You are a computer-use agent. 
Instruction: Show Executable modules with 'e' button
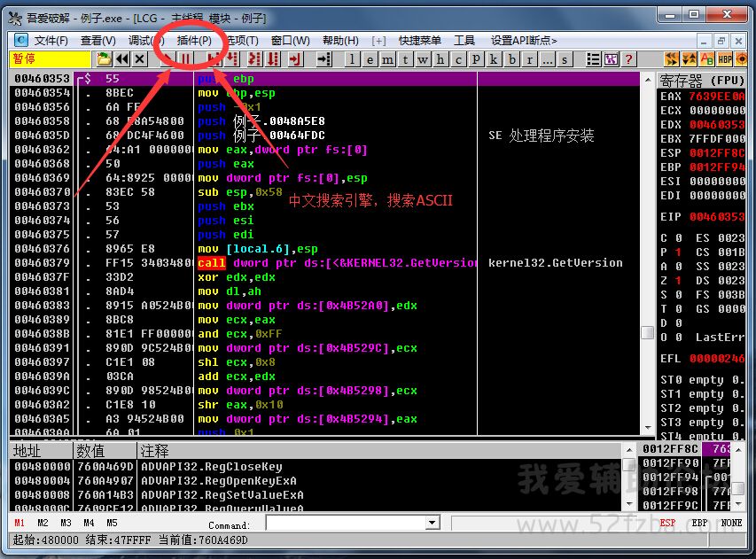370,59
